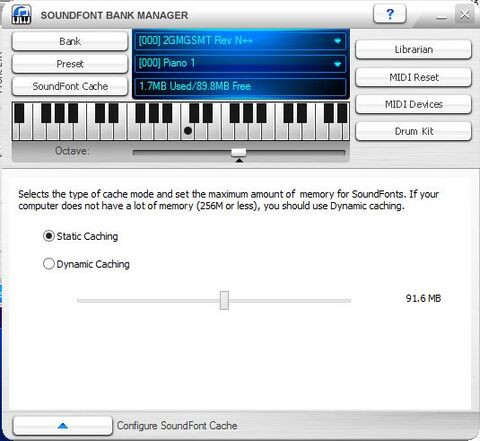
Task: Open the Bank configuration panel
Action: pos(70,41)
